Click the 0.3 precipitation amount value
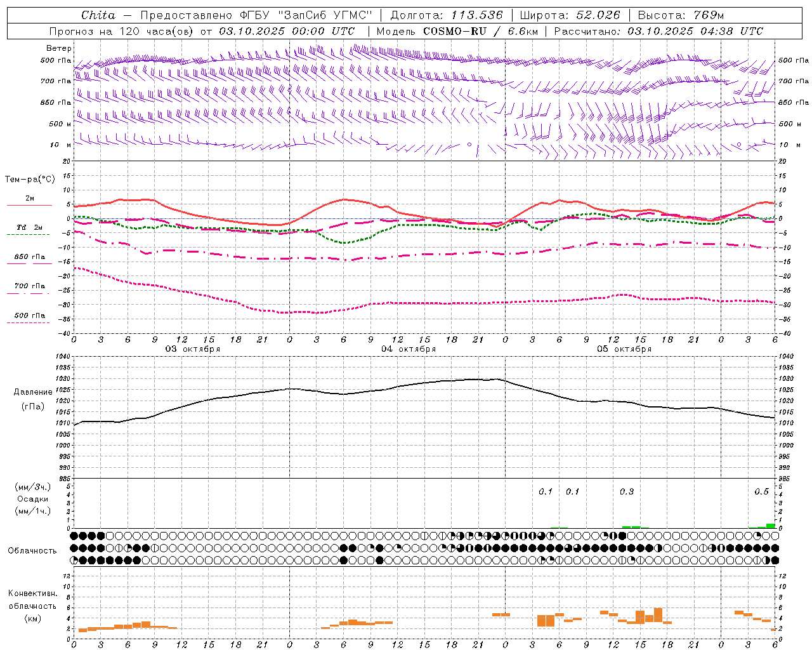The height and width of the screenshot is (650, 812). click(626, 491)
